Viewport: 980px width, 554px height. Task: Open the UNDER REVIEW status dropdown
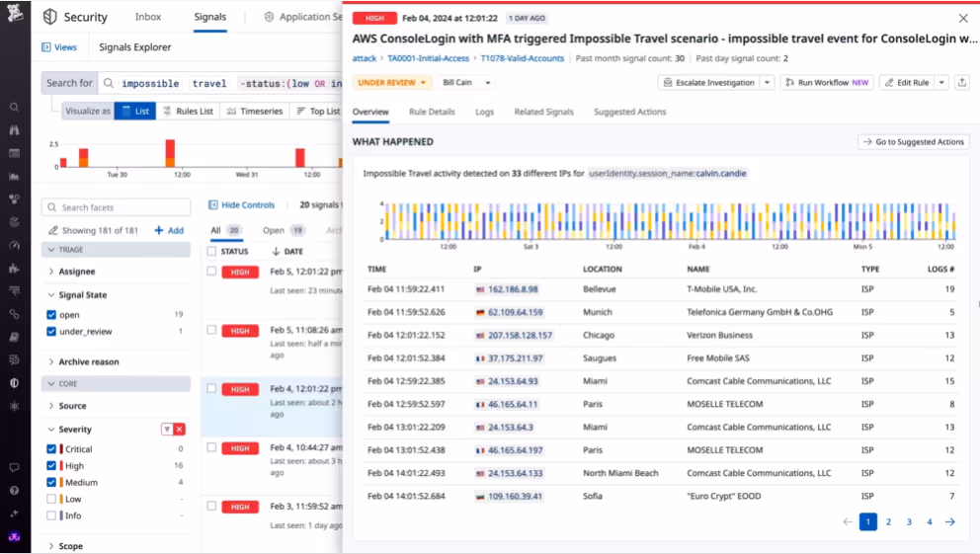[392, 82]
